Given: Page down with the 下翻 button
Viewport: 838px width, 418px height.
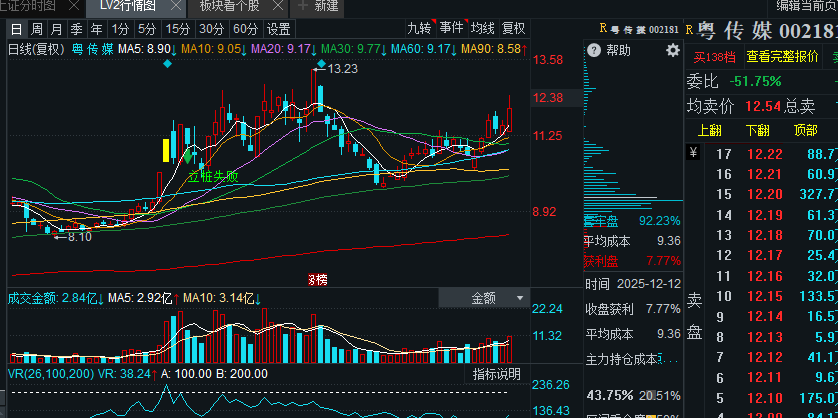Looking at the screenshot, I should pos(757,130).
